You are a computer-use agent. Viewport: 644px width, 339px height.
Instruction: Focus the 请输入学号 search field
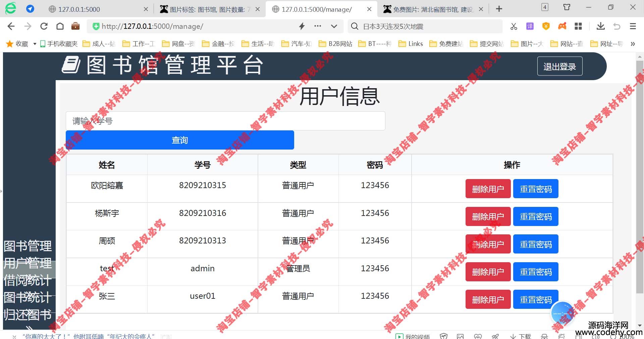click(x=225, y=121)
